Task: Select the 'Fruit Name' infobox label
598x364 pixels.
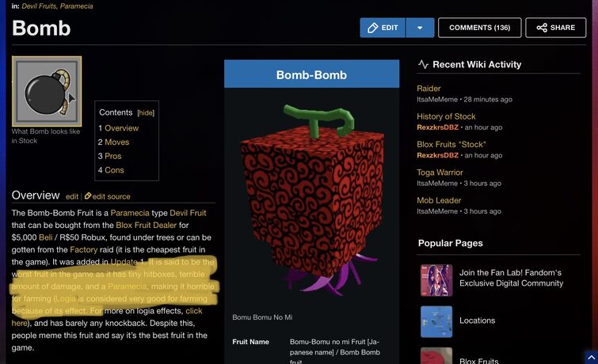Action: [x=250, y=342]
